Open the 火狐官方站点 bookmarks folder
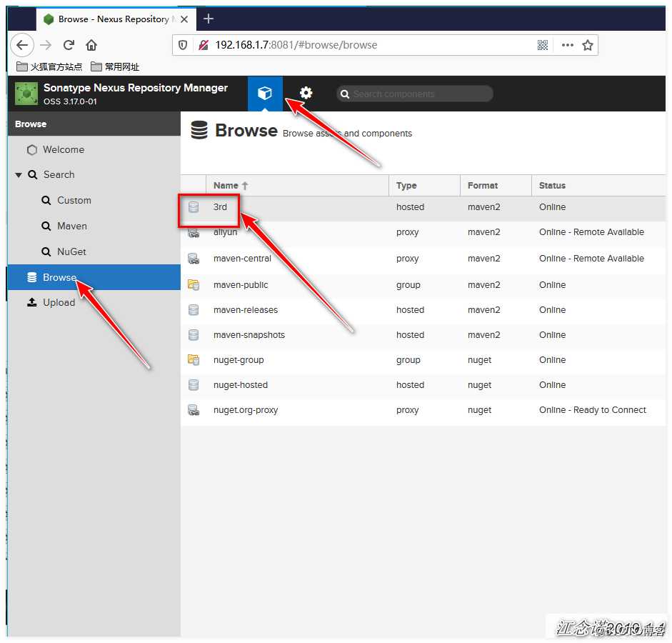This screenshot has width=672, height=643. click(x=49, y=67)
